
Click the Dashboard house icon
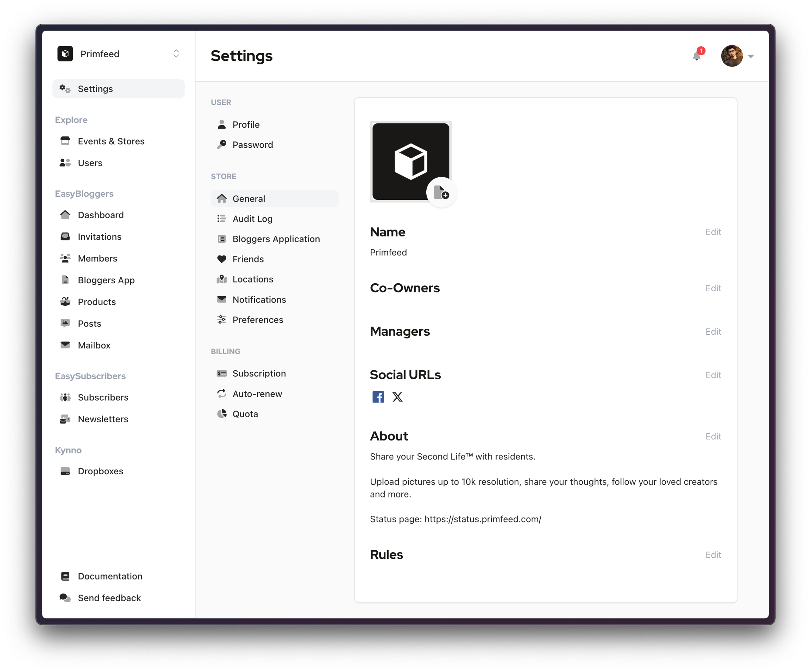click(x=65, y=215)
